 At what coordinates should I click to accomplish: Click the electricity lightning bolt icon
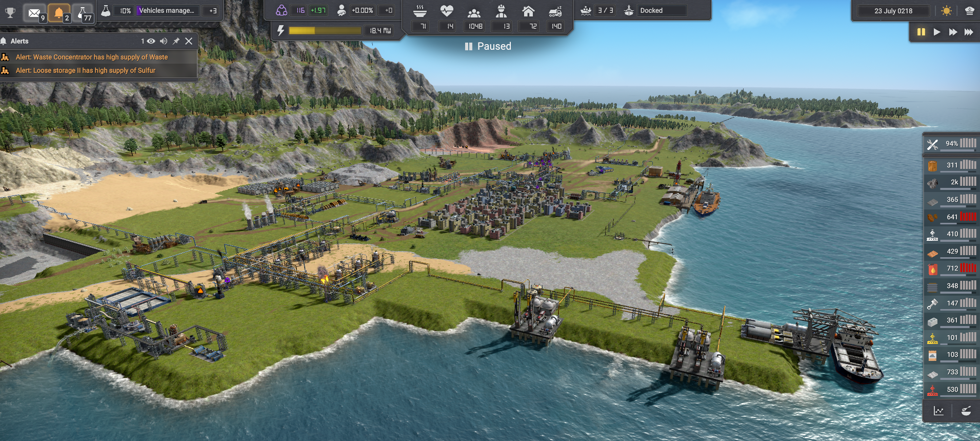281,30
